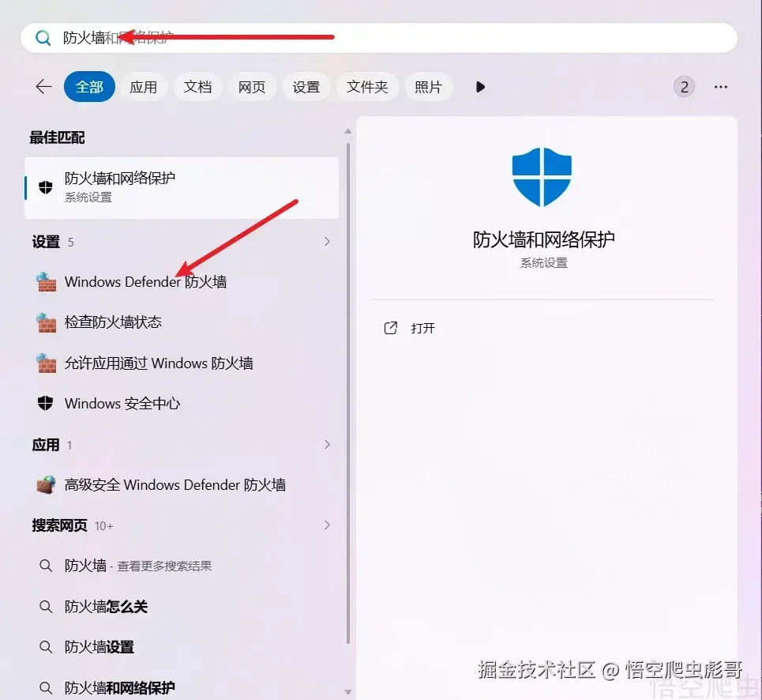This screenshot has height=700, width=762.
Task: Click the firewall brick icon for Windows Defender 防火墙
Action: [x=46, y=281]
